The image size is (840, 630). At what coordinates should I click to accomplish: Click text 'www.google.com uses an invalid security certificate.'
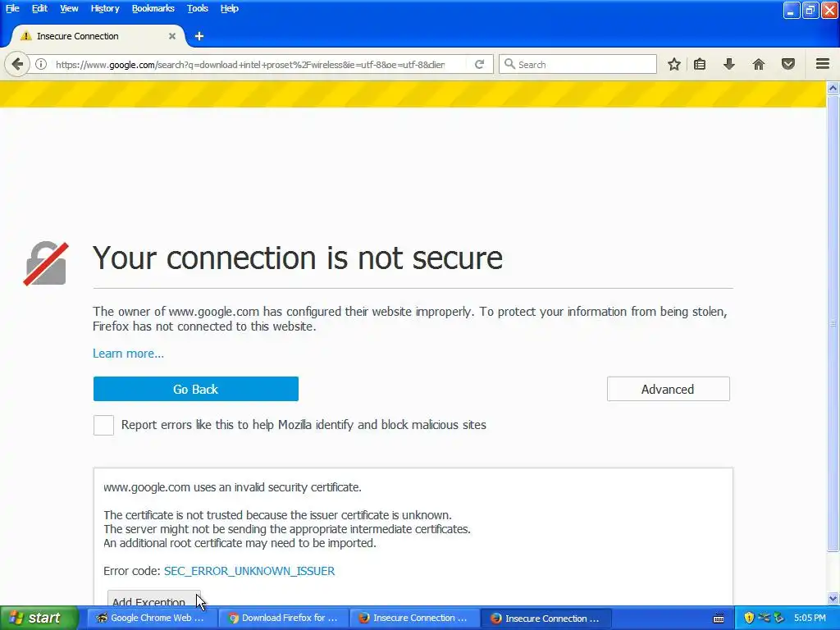(232, 487)
